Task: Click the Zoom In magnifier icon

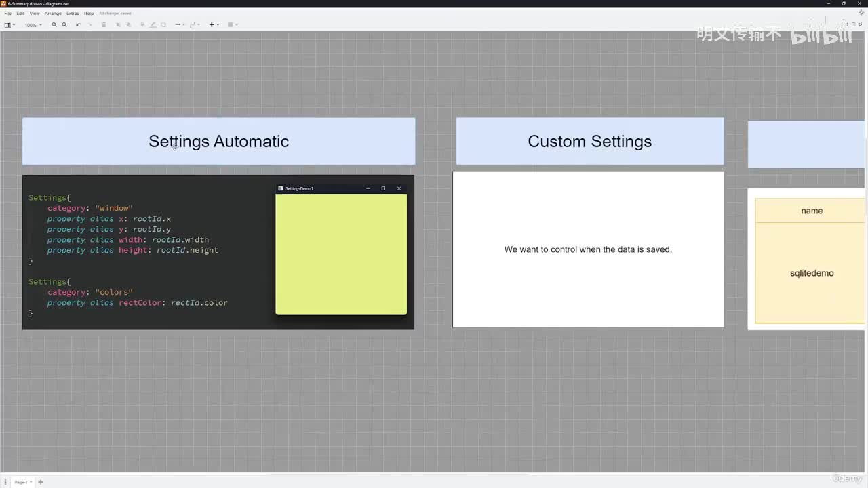Action: pos(54,25)
